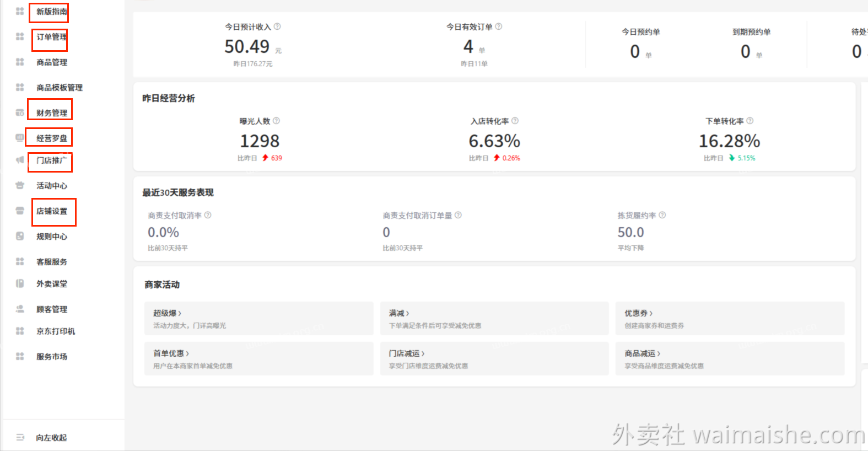Click the monitor icon beside 经营罗盘
The image size is (868, 451).
tap(20, 138)
